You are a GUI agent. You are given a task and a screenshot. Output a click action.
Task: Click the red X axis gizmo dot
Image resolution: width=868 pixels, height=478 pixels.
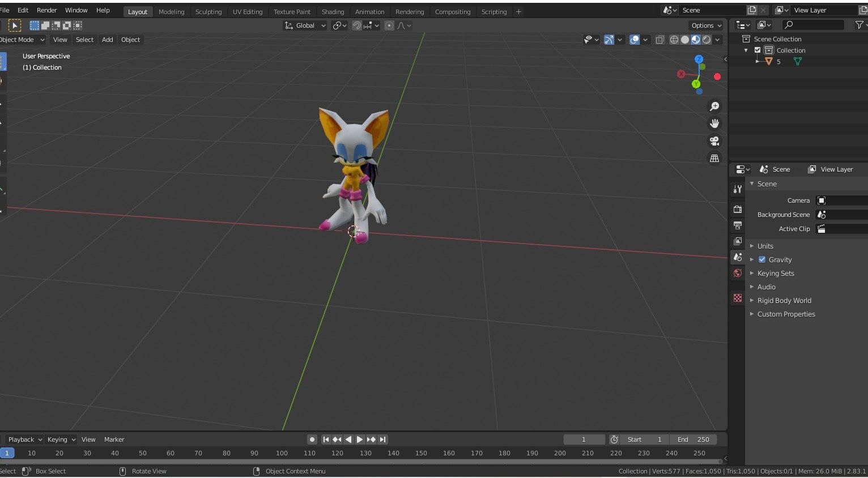coord(681,74)
